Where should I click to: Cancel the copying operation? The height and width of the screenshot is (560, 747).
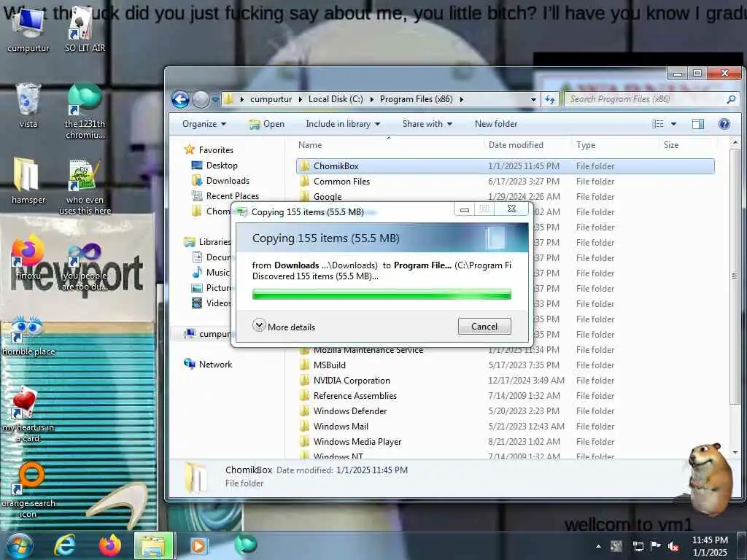(x=484, y=326)
